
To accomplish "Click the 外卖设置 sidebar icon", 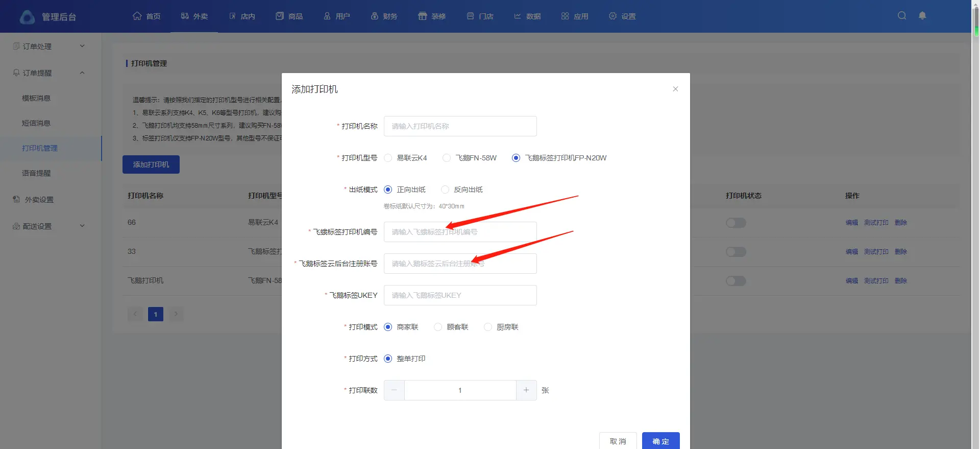I will point(16,199).
